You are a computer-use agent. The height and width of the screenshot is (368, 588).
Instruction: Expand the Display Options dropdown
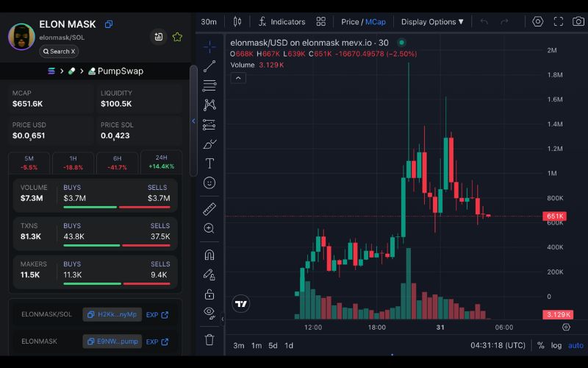click(432, 22)
